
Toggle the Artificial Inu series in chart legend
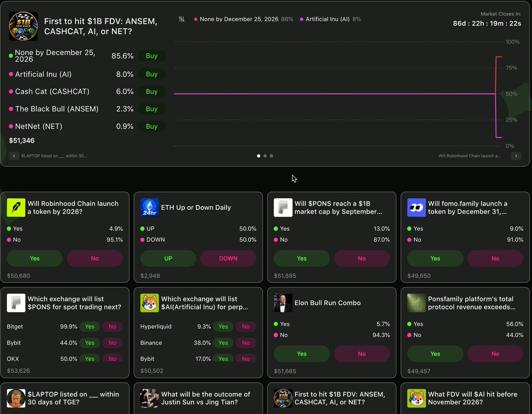(330, 20)
